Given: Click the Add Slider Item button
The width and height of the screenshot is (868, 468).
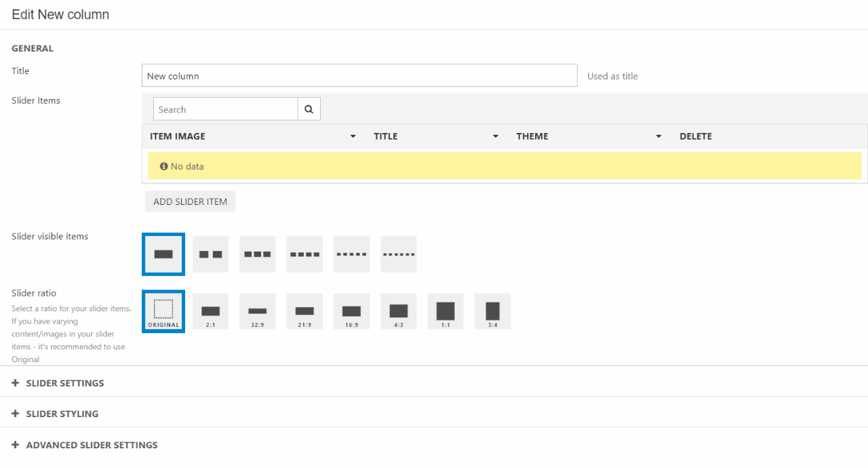Looking at the screenshot, I should point(190,201).
